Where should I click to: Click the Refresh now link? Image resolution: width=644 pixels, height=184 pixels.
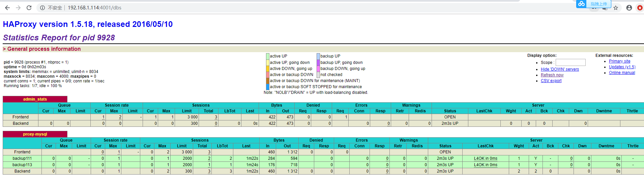click(552, 75)
